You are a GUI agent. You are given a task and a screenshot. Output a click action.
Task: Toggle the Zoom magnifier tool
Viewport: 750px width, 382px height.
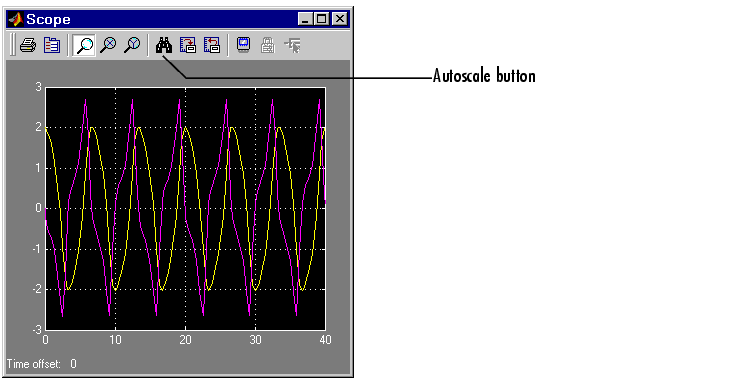pos(84,45)
